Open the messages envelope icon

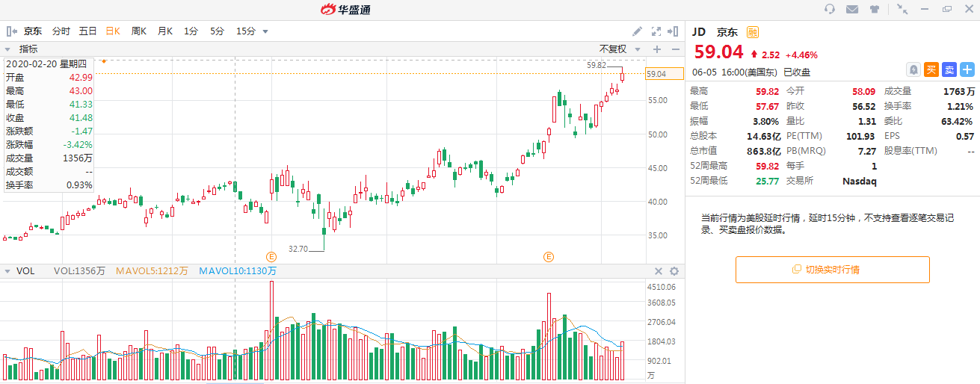coord(851,9)
